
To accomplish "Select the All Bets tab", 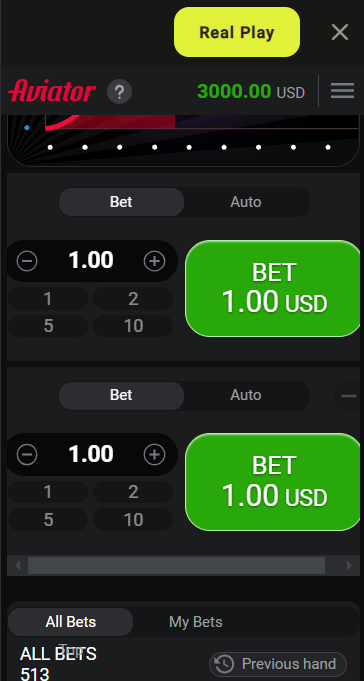I will point(71,622).
